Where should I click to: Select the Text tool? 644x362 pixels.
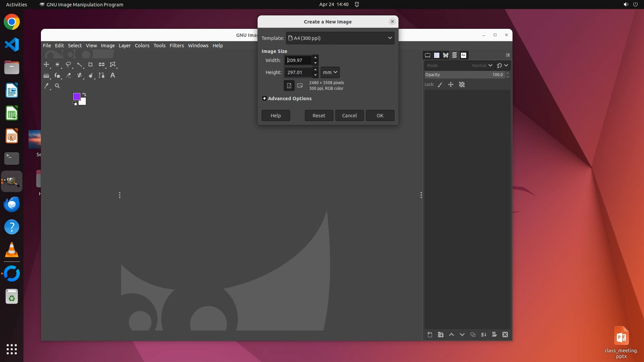[113, 75]
